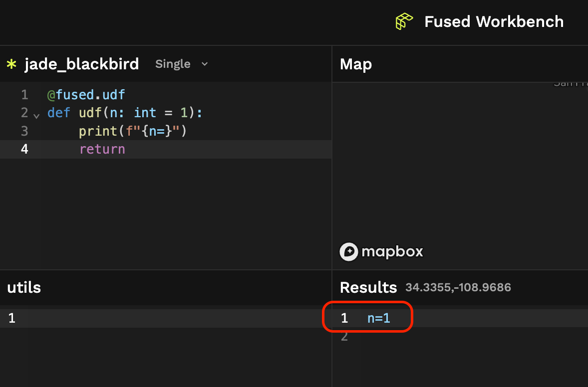Screen dimensions: 588x387
Task: Place cursor on the return statement
Action: click(102, 149)
